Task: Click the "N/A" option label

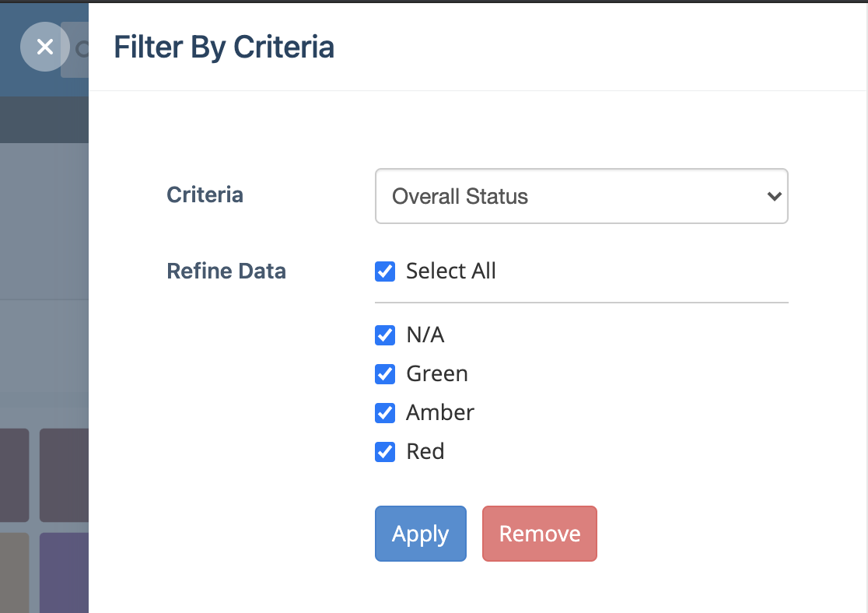Action: [x=425, y=335]
